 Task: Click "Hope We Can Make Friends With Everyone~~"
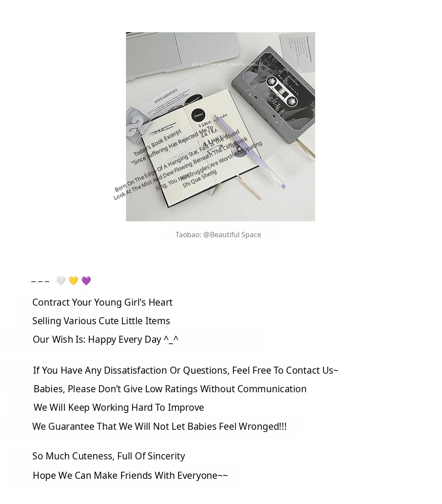point(130,475)
